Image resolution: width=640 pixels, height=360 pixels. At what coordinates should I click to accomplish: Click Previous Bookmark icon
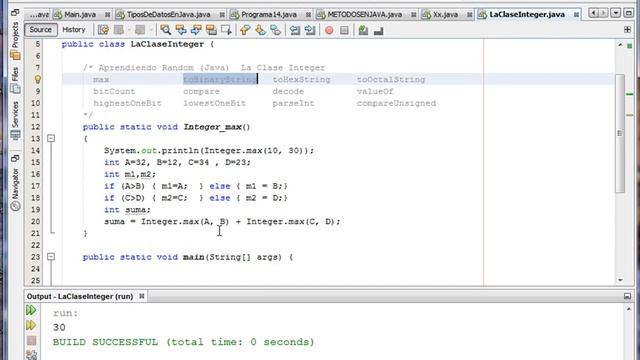click(x=245, y=30)
